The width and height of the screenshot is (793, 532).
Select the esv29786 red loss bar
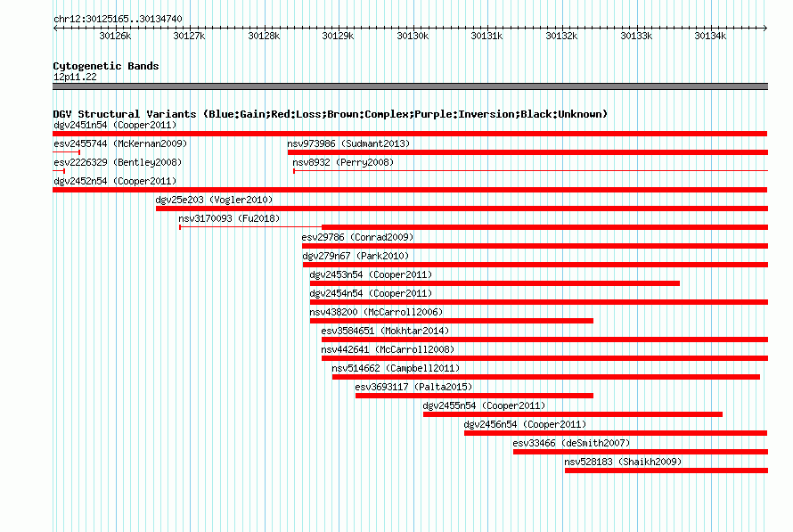[x=535, y=246]
